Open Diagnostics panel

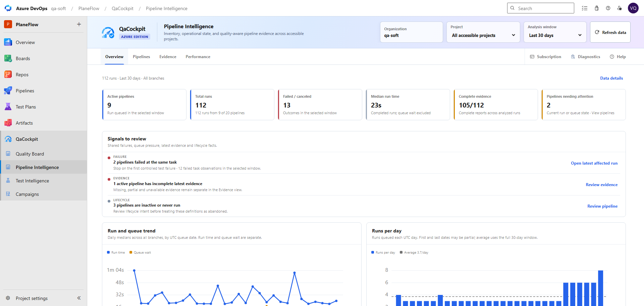click(x=586, y=57)
